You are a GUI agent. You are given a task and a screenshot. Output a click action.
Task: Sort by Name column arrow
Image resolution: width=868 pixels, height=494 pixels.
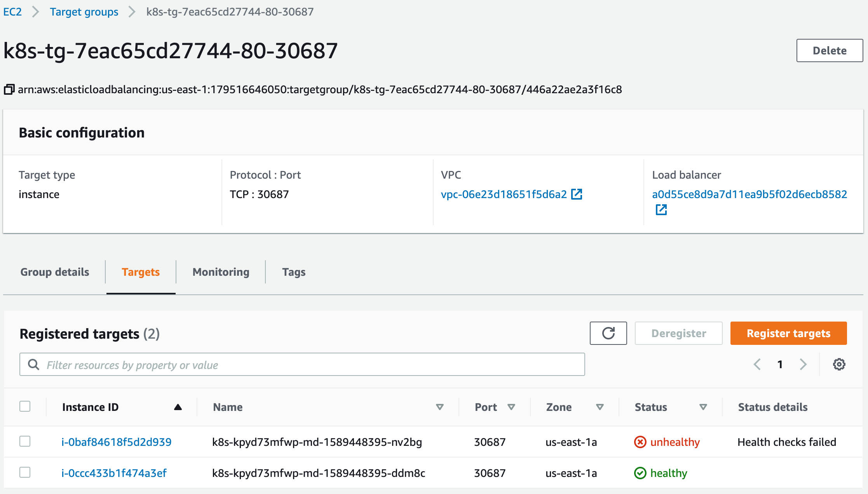click(439, 407)
